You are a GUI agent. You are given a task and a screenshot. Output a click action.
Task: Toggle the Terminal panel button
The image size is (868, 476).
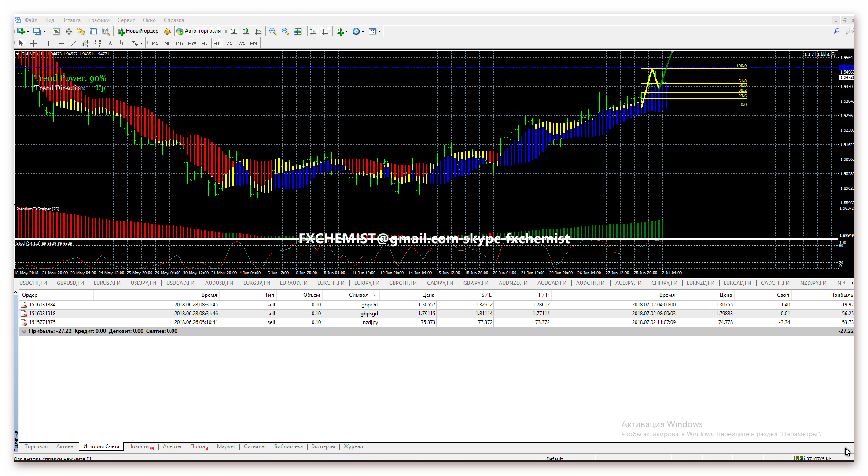click(93, 31)
